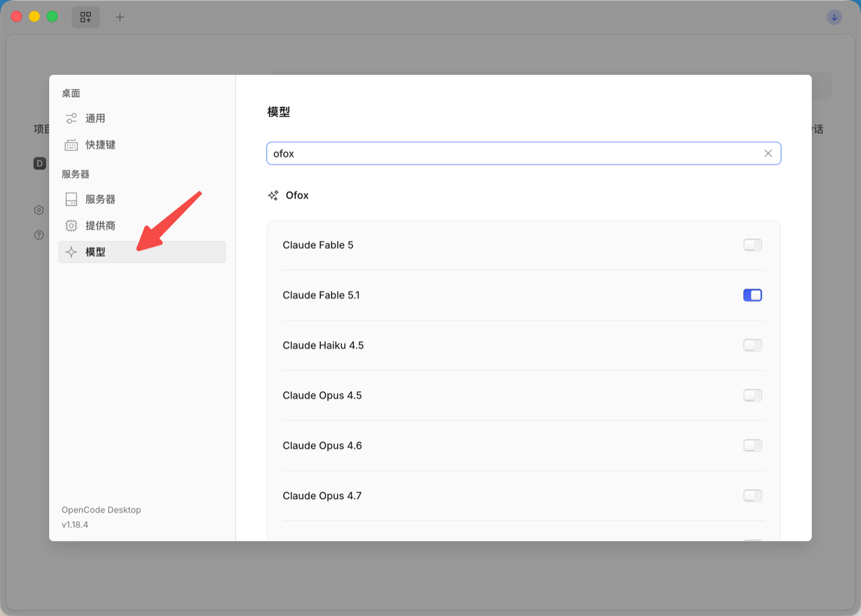Image resolution: width=861 pixels, height=616 pixels.
Task: Click the 桌面 section header in the sidebar
Action: coord(71,93)
